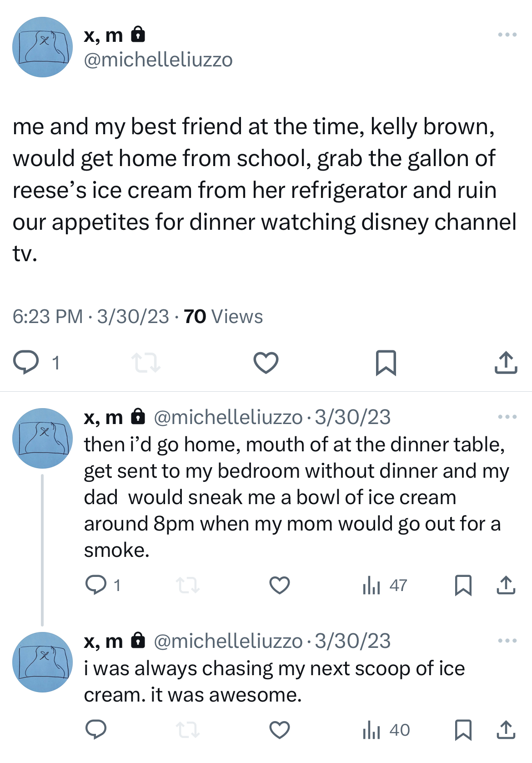The width and height of the screenshot is (532, 763).
Task: Open more options on the main tweet
Action: click(x=507, y=35)
